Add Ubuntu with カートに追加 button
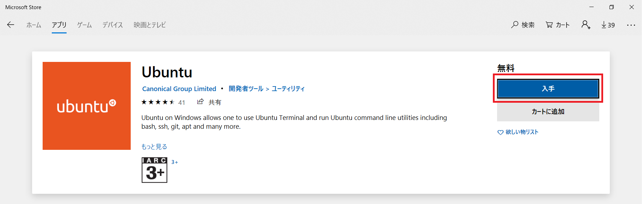This screenshot has width=644, height=204. click(548, 111)
